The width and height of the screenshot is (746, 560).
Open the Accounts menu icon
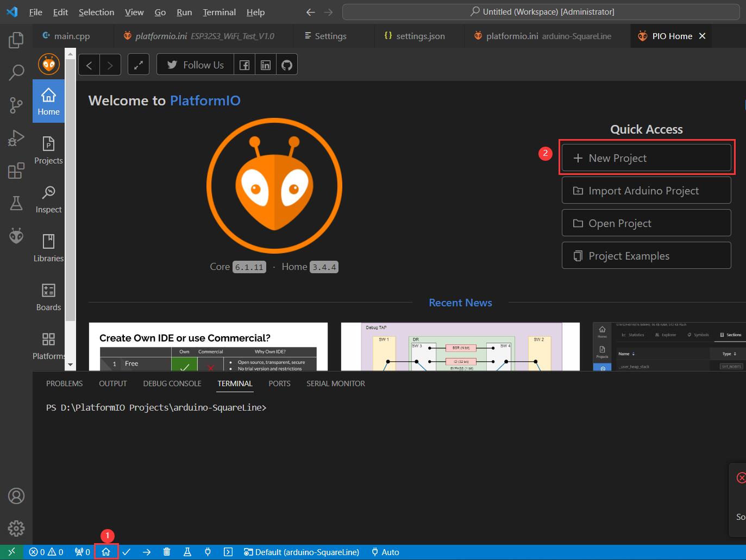tap(16, 496)
